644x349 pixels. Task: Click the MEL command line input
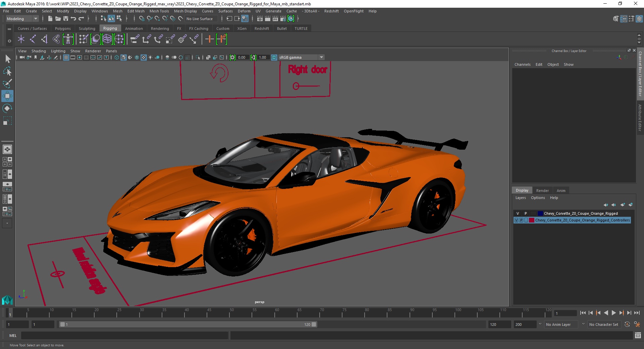pos(124,336)
